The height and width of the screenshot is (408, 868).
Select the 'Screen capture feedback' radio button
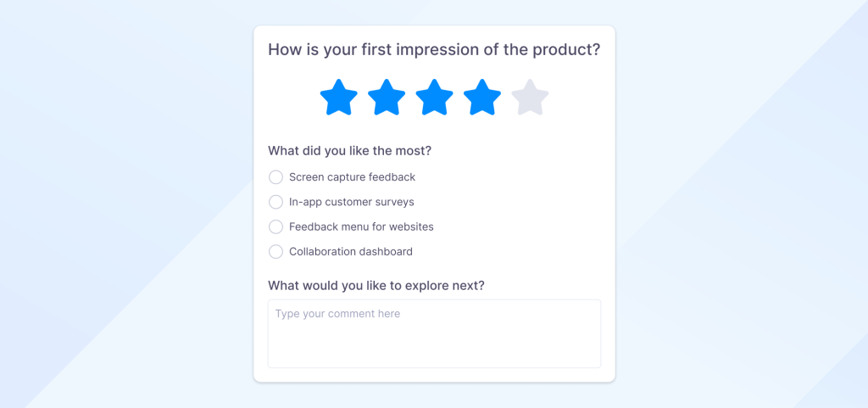coord(275,177)
